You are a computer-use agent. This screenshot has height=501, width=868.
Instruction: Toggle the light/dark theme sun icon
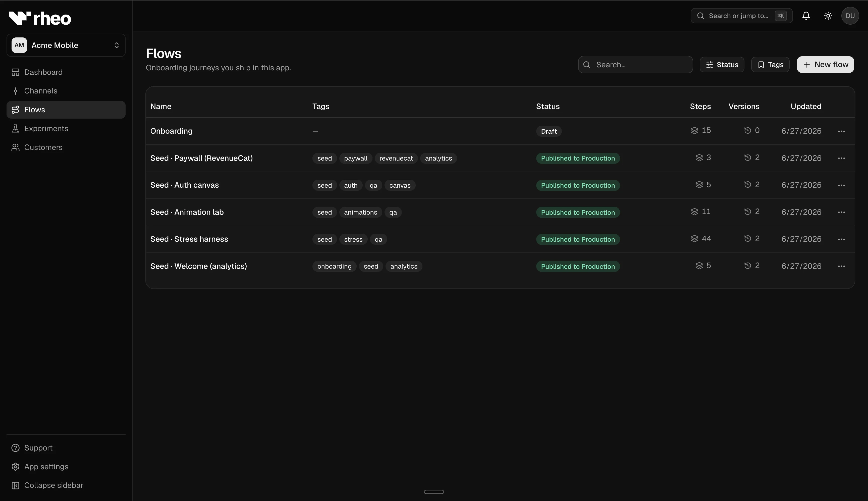(828, 16)
